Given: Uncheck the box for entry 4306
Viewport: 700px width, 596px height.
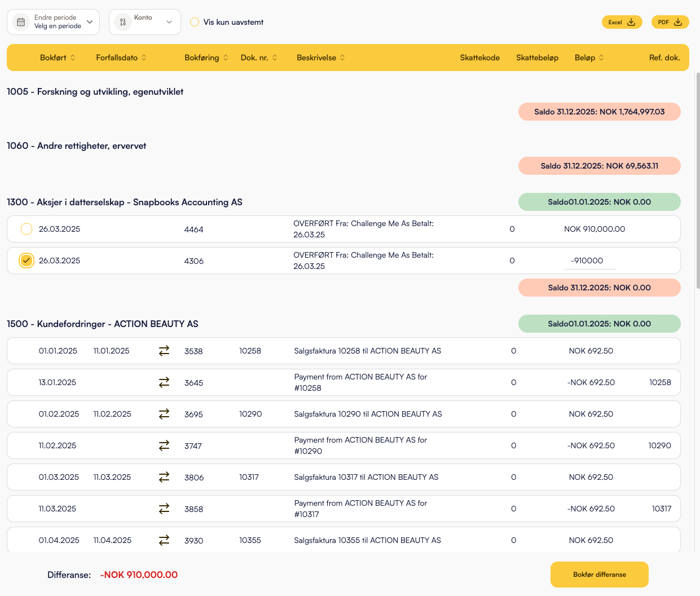Looking at the screenshot, I should pos(27,261).
